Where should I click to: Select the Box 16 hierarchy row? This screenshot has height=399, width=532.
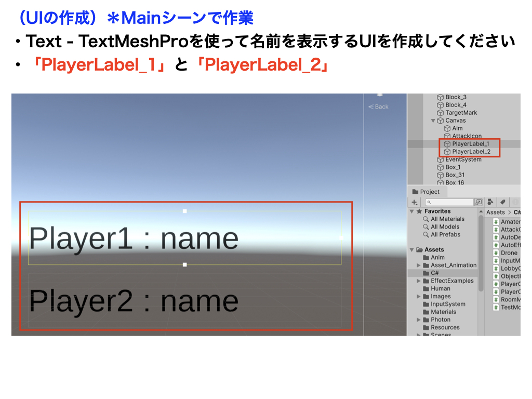coord(455,182)
